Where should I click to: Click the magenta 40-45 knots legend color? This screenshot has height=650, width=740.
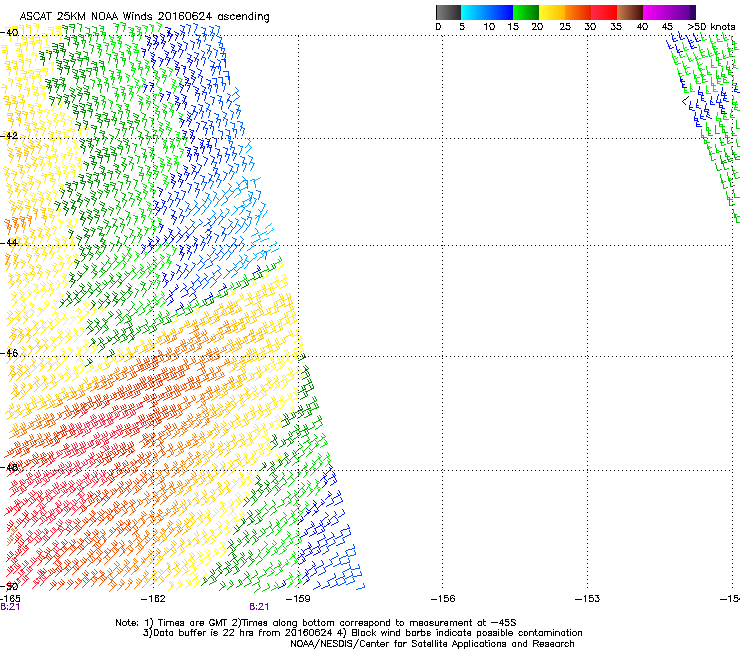click(656, 12)
